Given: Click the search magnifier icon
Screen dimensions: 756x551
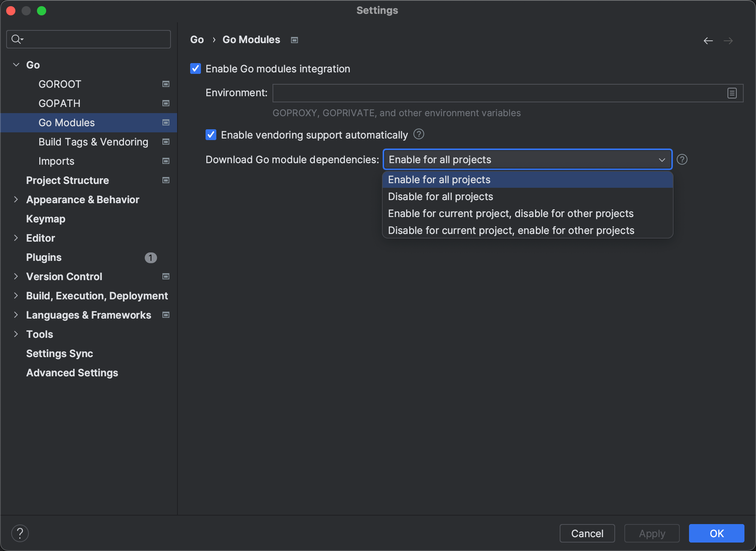Looking at the screenshot, I should click(17, 39).
